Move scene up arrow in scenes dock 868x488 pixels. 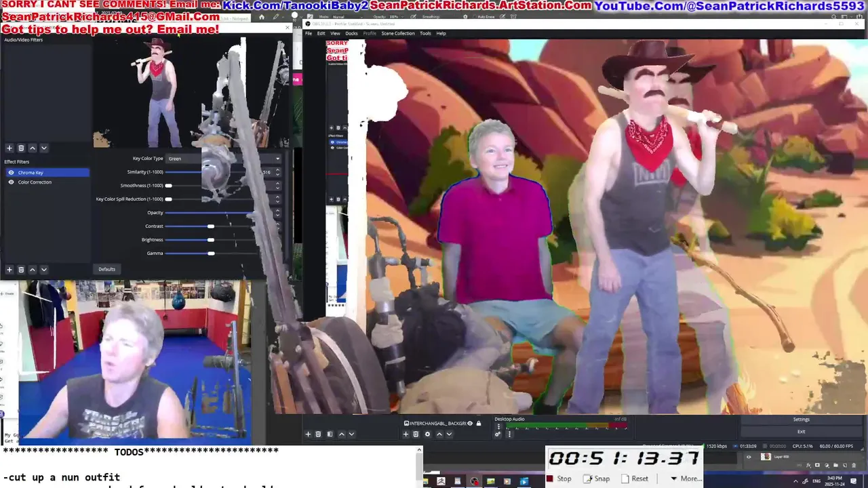tap(342, 434)
